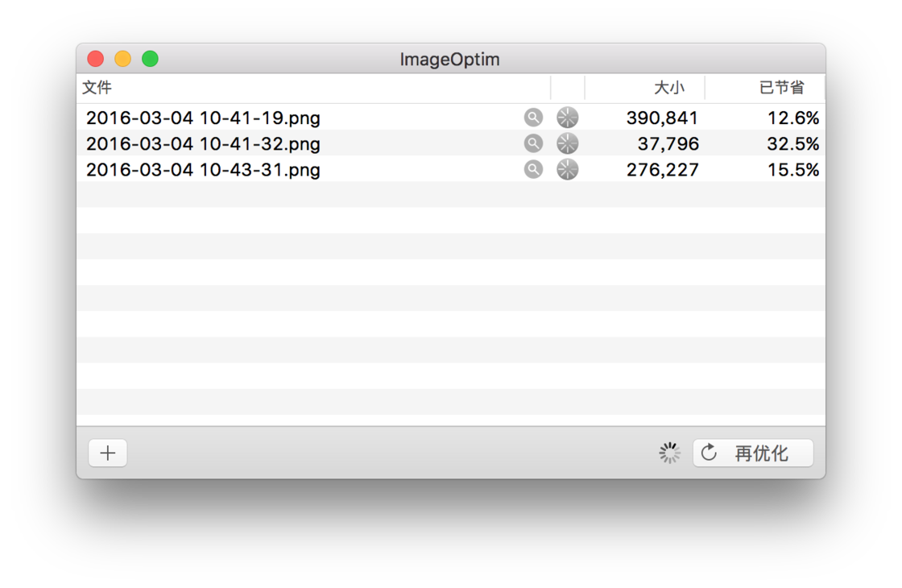The width and height of the screenshot is (902, 588).
Task: Click the magnifier icon beside 2016-03-04 10-41-32.png
Action: (533, 143)
